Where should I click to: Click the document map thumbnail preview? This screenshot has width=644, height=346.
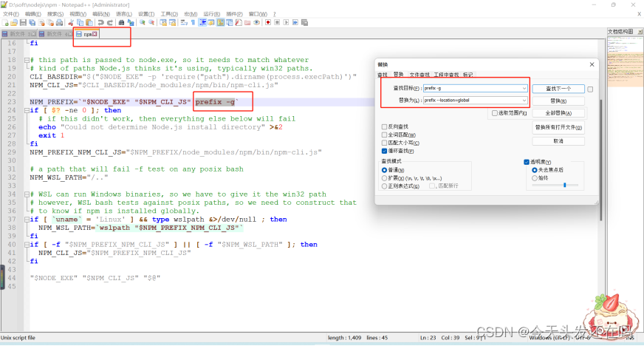click(x=625, y=61)
